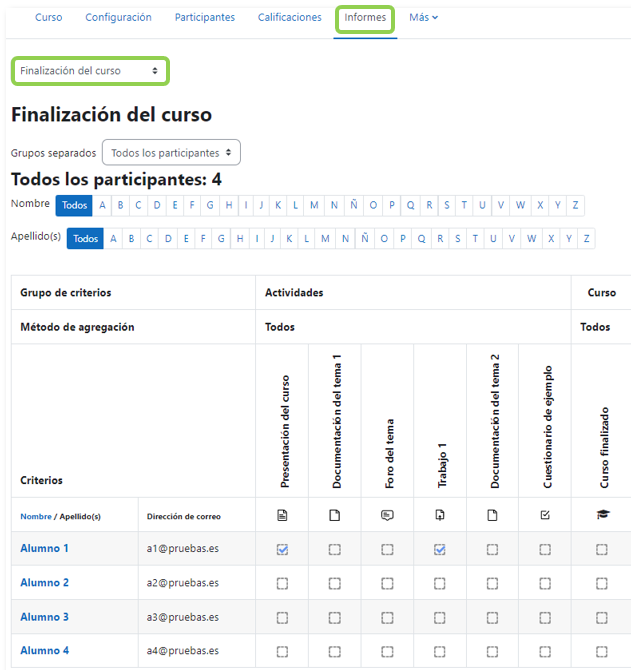Open Alumno 2 profile link

pyautogui.click(x=44, y=582)
